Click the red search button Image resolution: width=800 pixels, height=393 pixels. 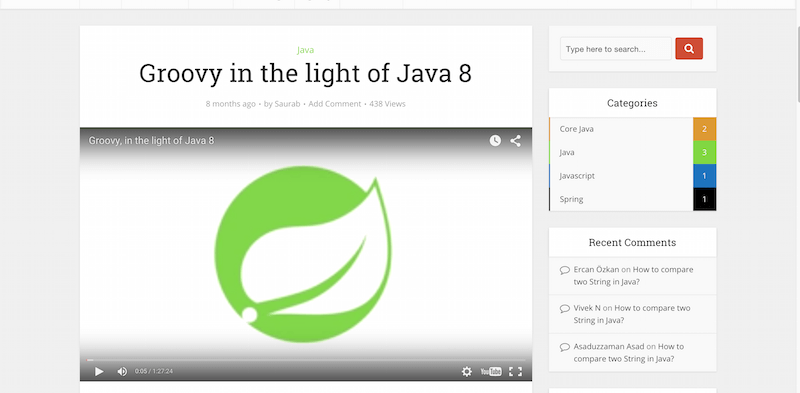point(689,48)
